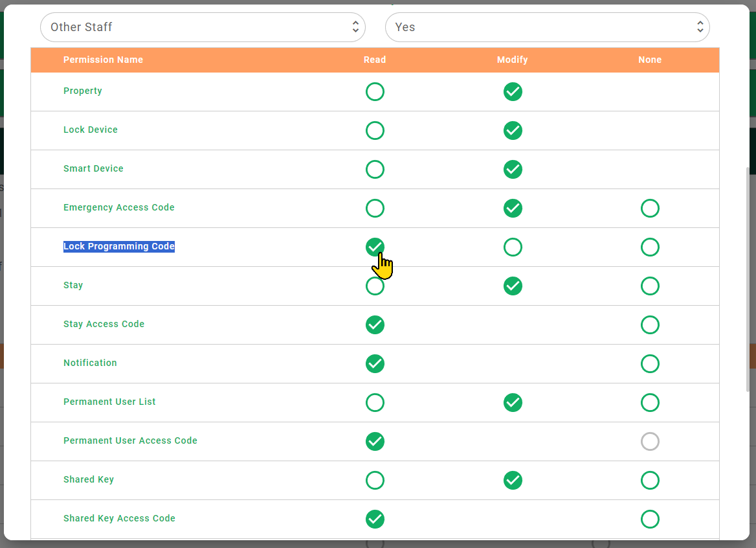Click the Permanent User List label
756x548 pixels.
(x=109, y=402)
